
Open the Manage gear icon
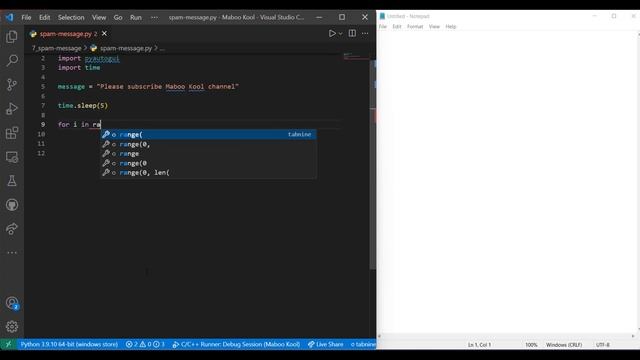pyautogui.click(x=12, y=327)
